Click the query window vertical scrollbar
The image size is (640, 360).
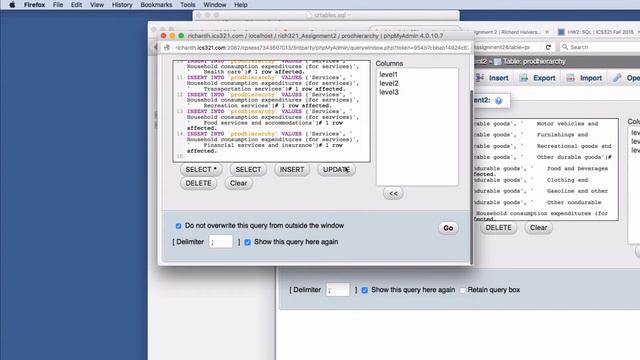(471, 176)
